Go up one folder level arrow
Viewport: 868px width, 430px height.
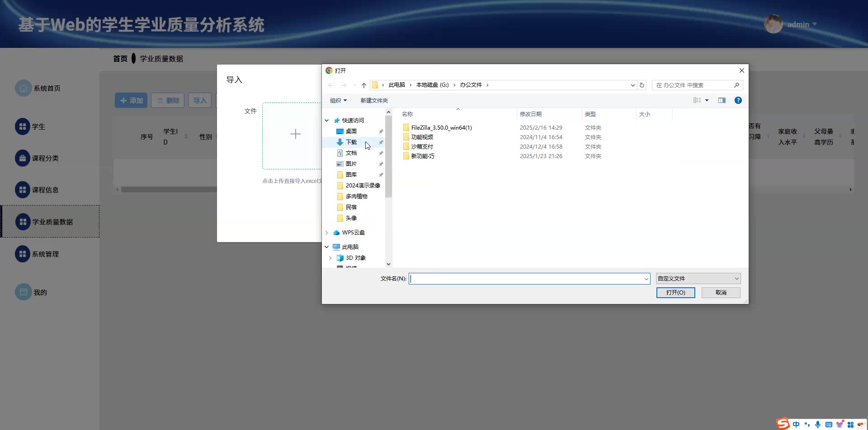click(x=363, y=85)
